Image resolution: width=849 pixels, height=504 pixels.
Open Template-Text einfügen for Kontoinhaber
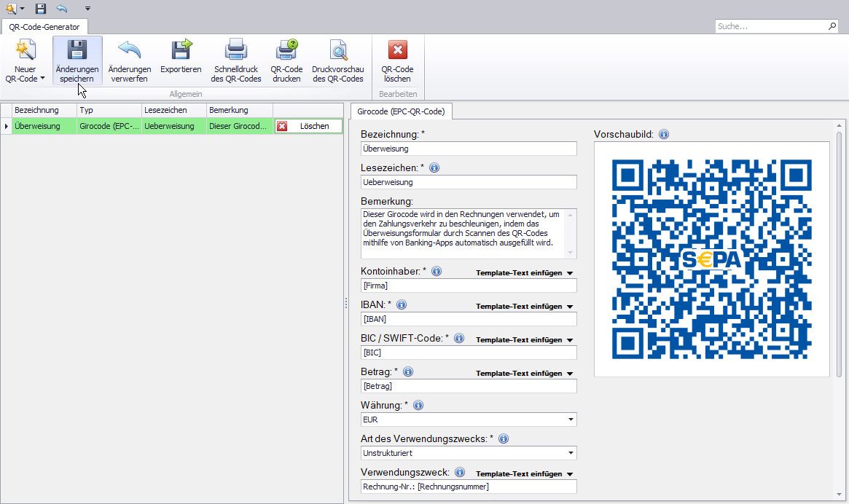[x=524, y=273]
